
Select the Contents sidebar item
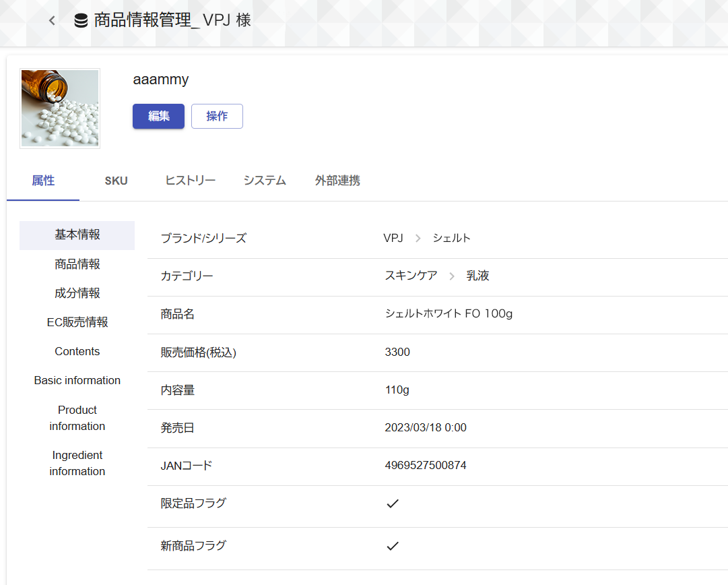pyautogui.click(x=77, y=350)
